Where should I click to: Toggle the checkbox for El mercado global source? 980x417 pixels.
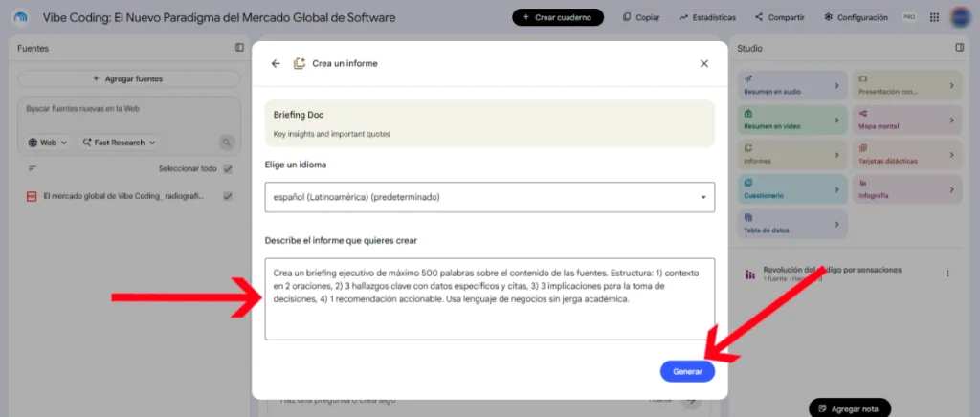pyautogui.click(x=228, y=196)
